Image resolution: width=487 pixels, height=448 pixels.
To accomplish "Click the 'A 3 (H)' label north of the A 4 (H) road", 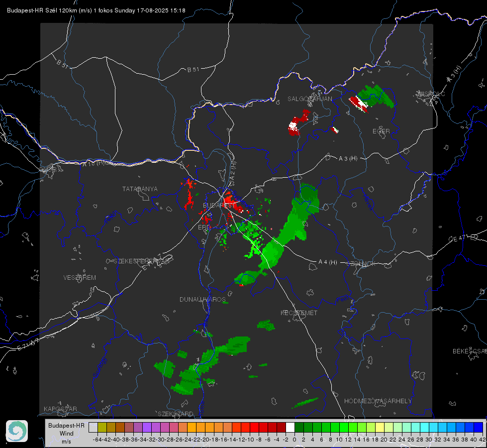I will click(x=348, y=159).
